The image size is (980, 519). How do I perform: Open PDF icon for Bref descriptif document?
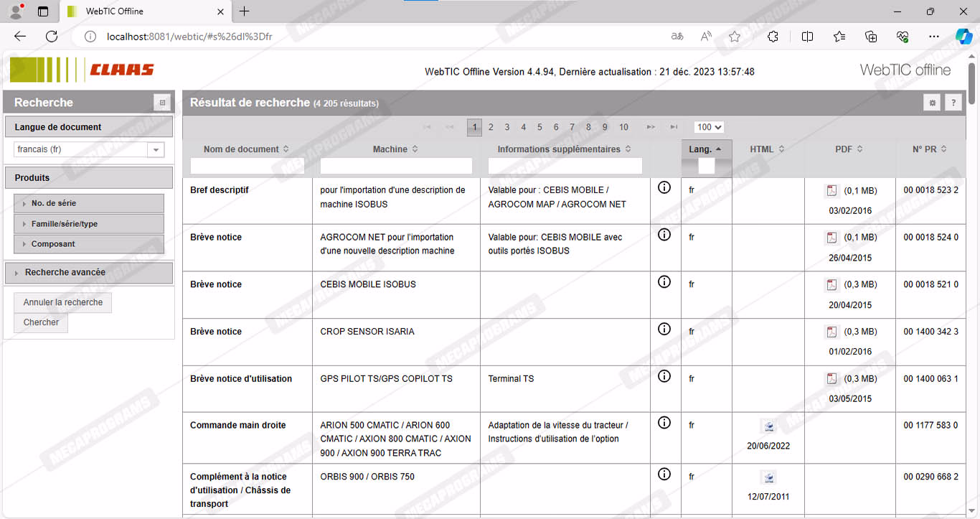[831, 191]
